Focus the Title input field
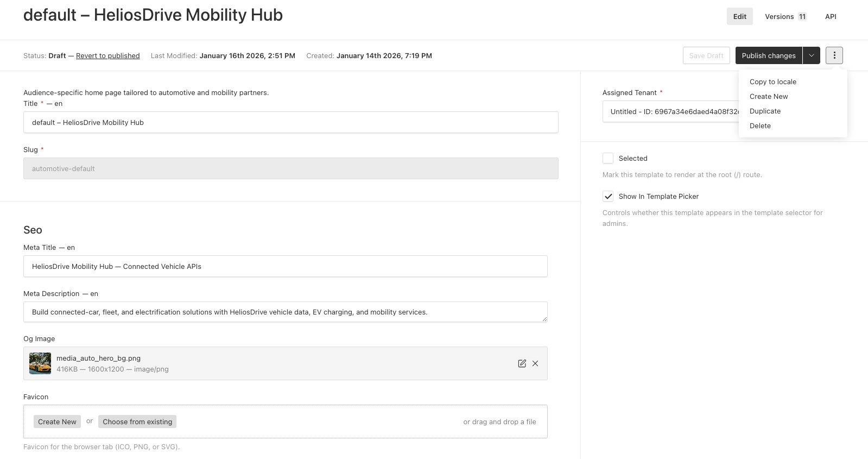 [291, 122]
